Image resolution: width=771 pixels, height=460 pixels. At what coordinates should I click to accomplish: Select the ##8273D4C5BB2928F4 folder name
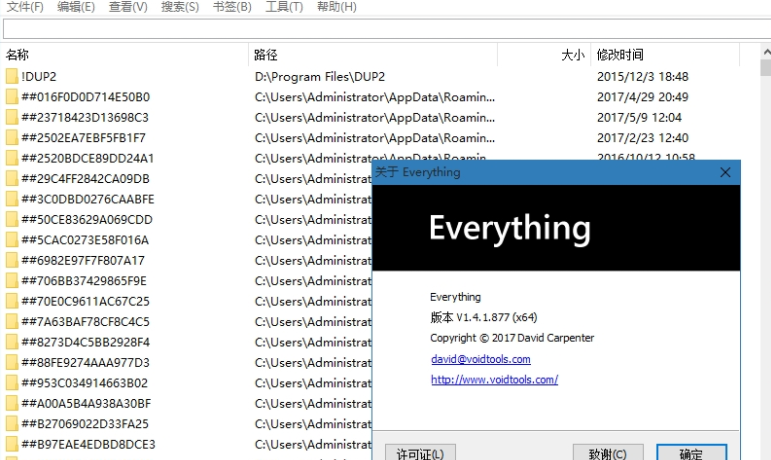click(86, 342)
